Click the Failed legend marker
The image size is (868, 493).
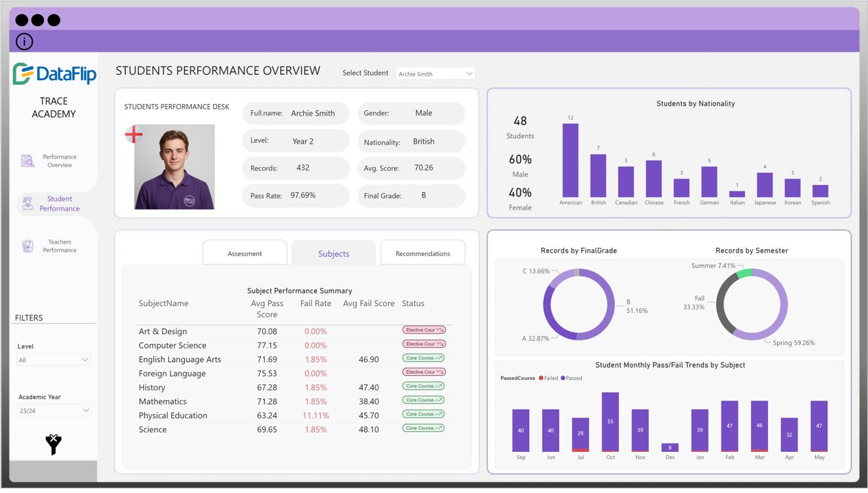click(541, 378)
